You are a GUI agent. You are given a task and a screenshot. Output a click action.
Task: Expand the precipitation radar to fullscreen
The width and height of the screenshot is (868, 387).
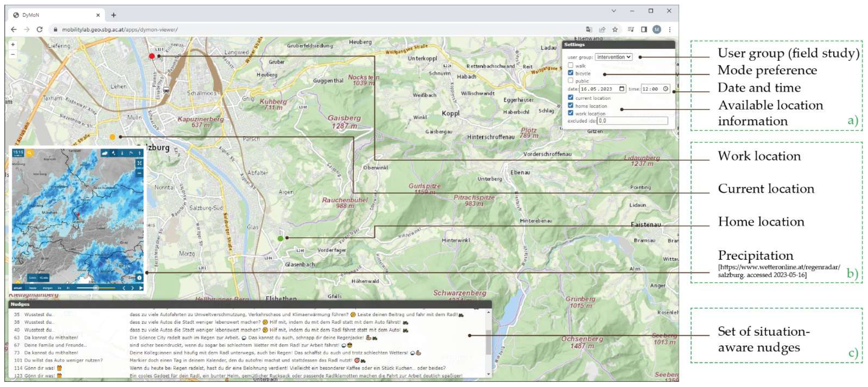139,163
